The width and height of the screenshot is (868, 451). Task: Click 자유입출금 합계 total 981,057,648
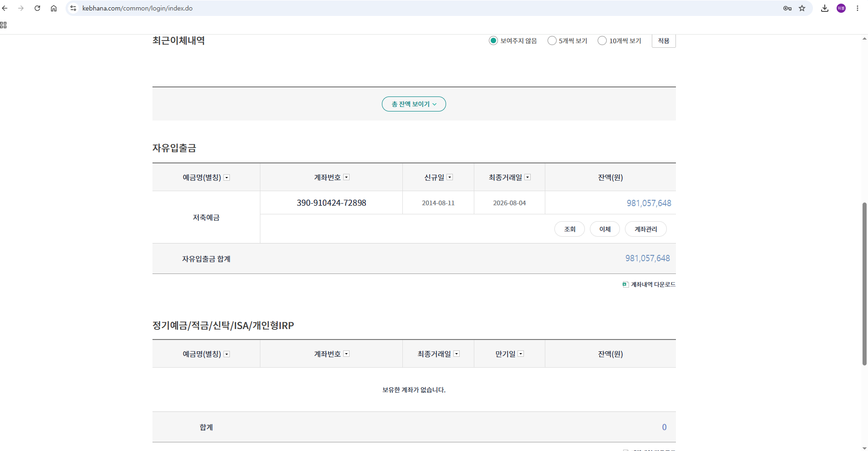click(647, 258)
